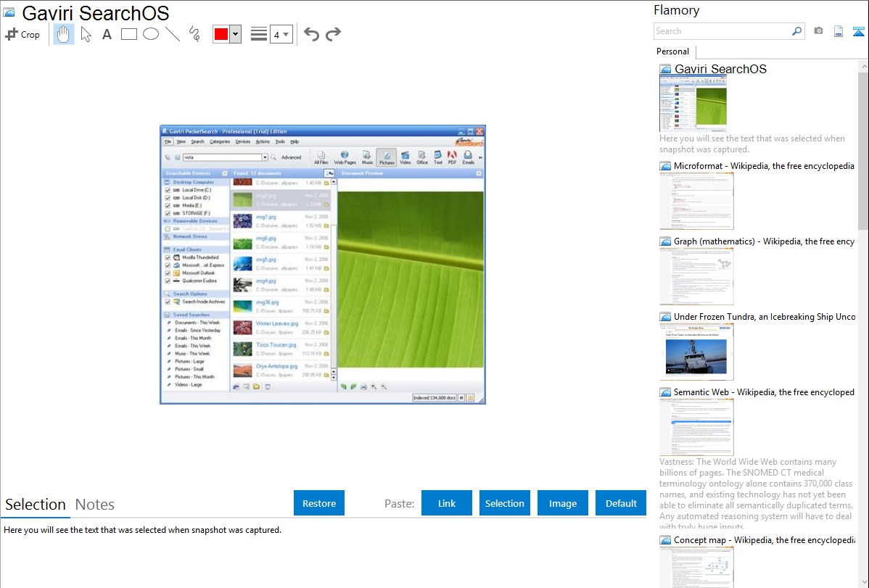
Task: Click the icon beside Microformat snapshot title
Action: 665,166
